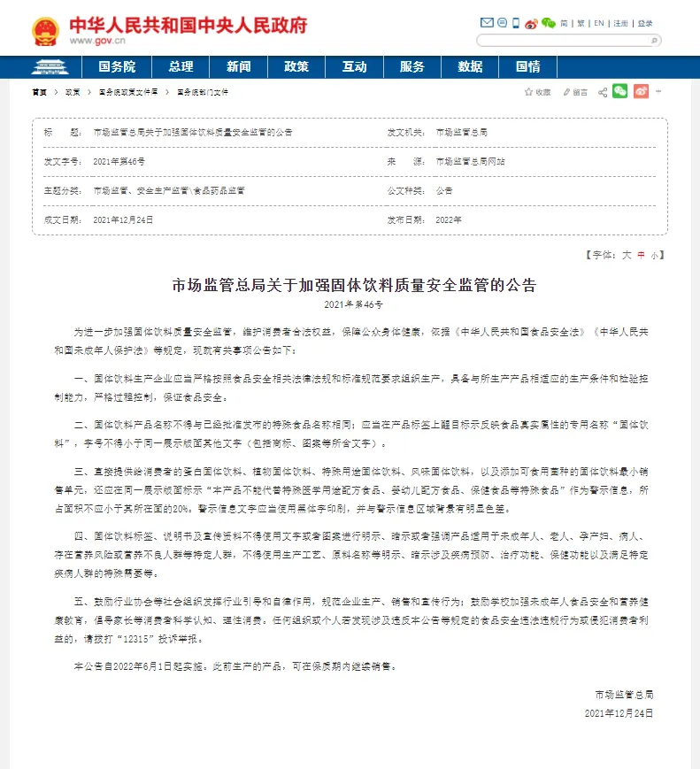Open the 国务院 navigation tab
The image size is (700, 769).
coord(117,66)
